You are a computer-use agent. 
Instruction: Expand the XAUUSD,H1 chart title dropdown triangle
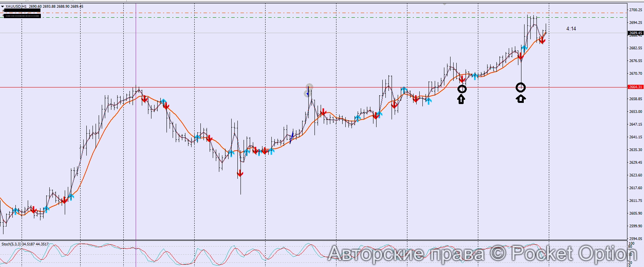pyautogui.click(x=3, y=7)
